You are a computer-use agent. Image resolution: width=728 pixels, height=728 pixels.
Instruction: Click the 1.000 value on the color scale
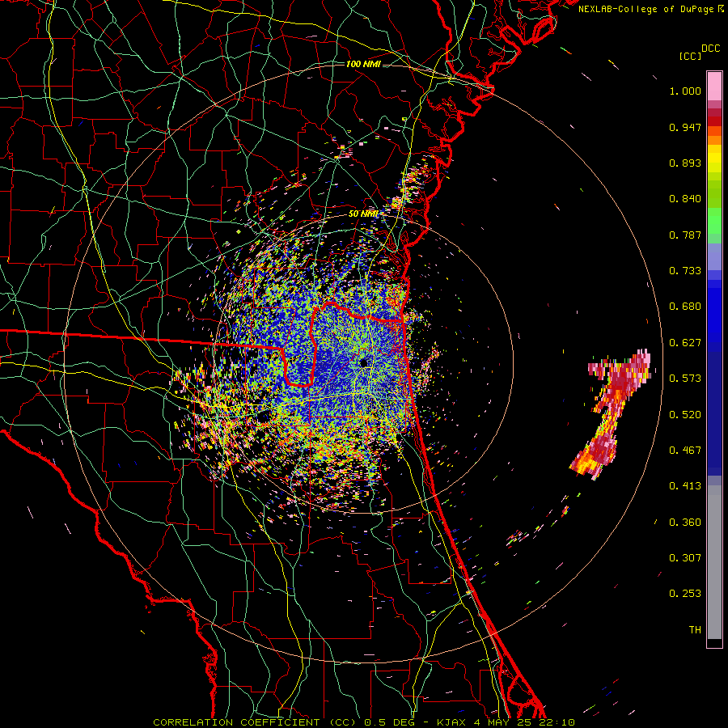click(685, 91)
